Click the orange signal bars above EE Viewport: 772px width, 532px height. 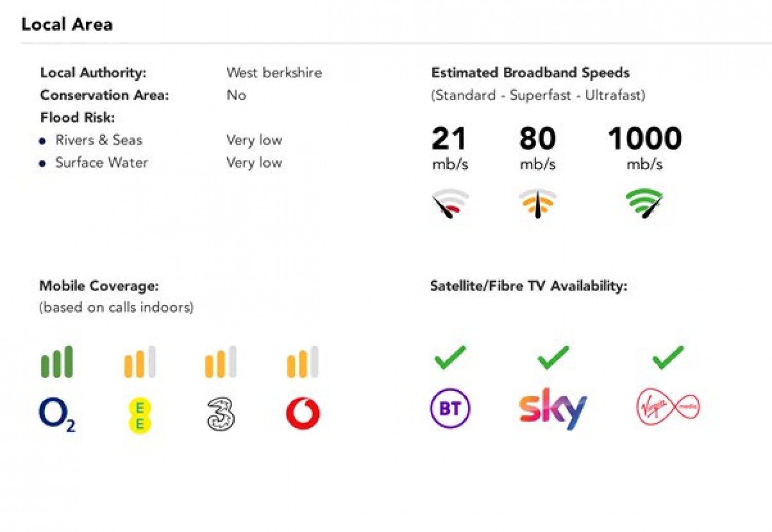pos(139,362)
